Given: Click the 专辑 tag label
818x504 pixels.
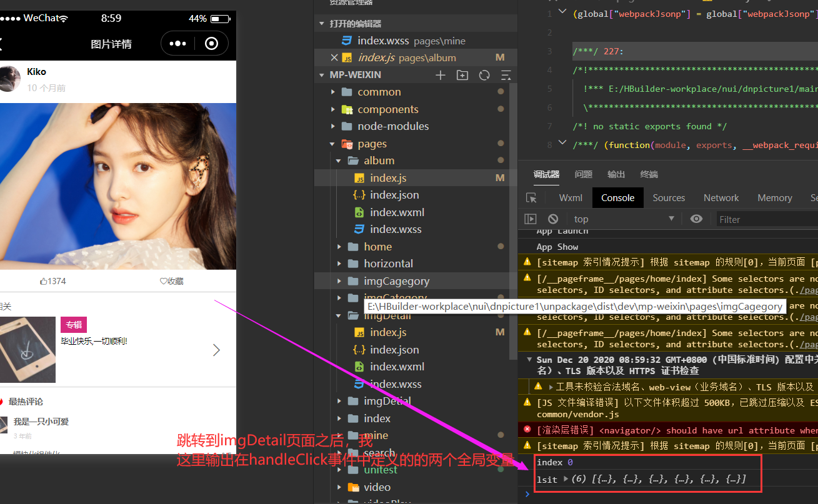Looking at the screenshot, I should [x=74, y=325].
